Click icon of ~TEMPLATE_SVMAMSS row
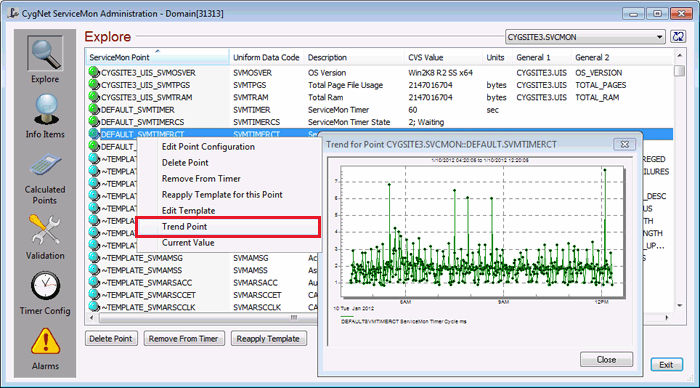The width and height of the screenshot is (700, 388). 93,270
